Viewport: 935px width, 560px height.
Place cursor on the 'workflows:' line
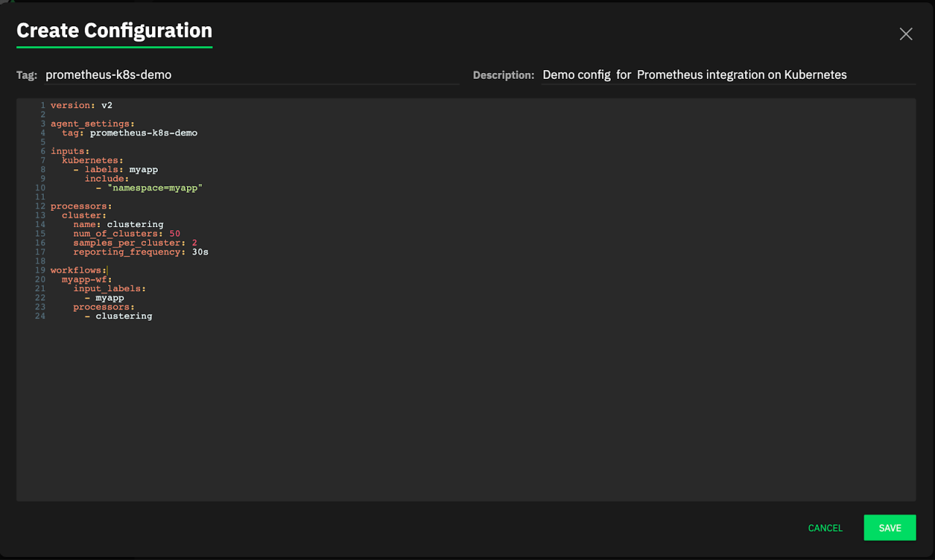point(78,270)
